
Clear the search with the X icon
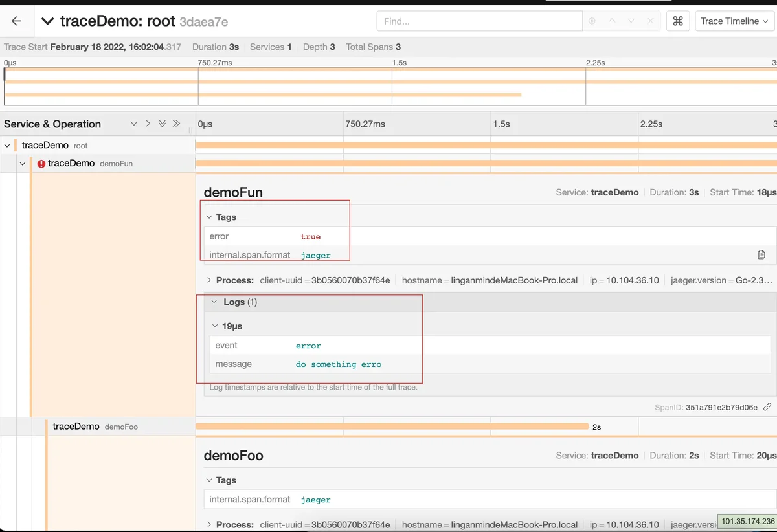[x=651, y=21]
